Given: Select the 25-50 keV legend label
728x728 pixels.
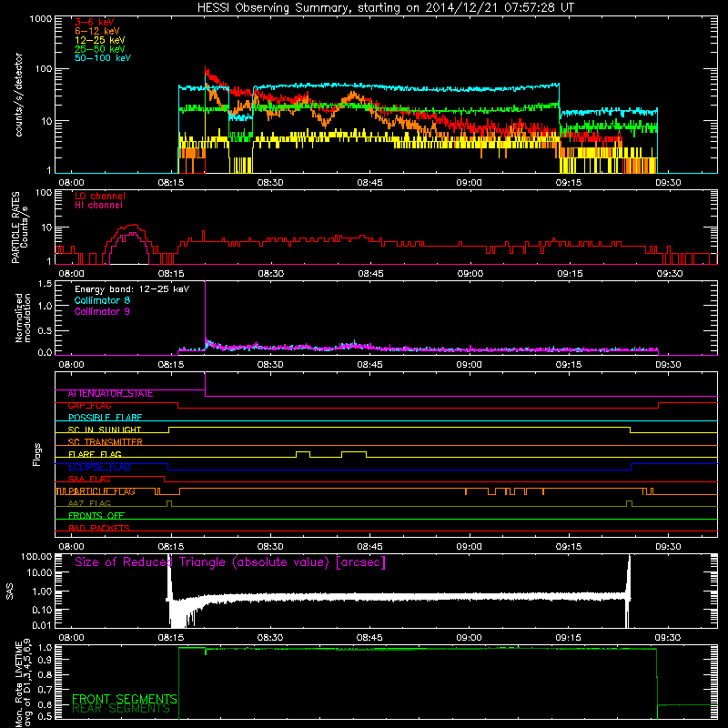Looking at the screenshot, I should (100, 49).
